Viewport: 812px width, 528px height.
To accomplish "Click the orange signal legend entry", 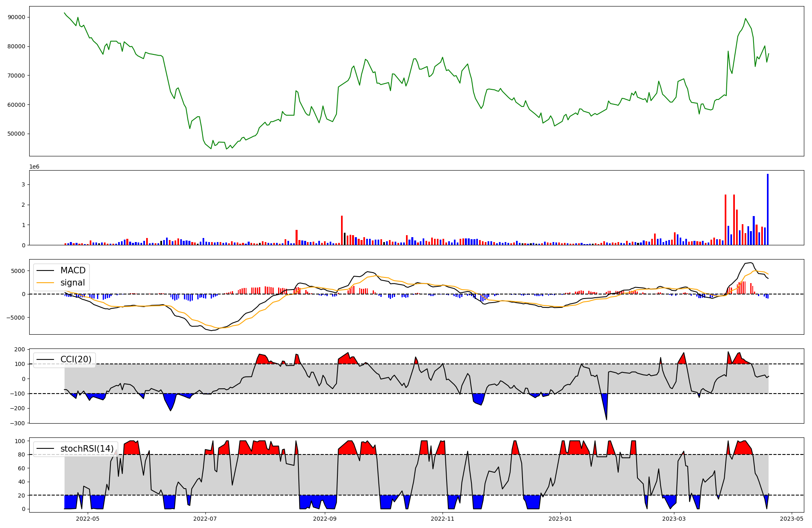I will 72,283.
